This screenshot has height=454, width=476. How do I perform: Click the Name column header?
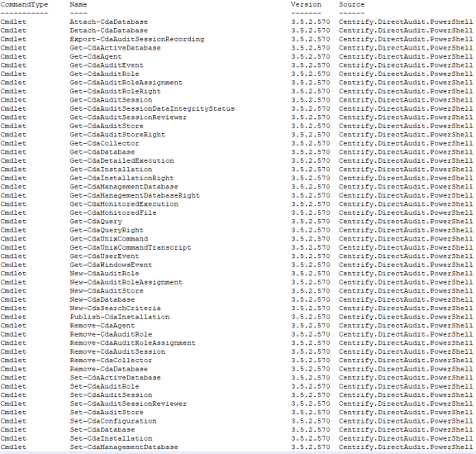tap(79, 5)
